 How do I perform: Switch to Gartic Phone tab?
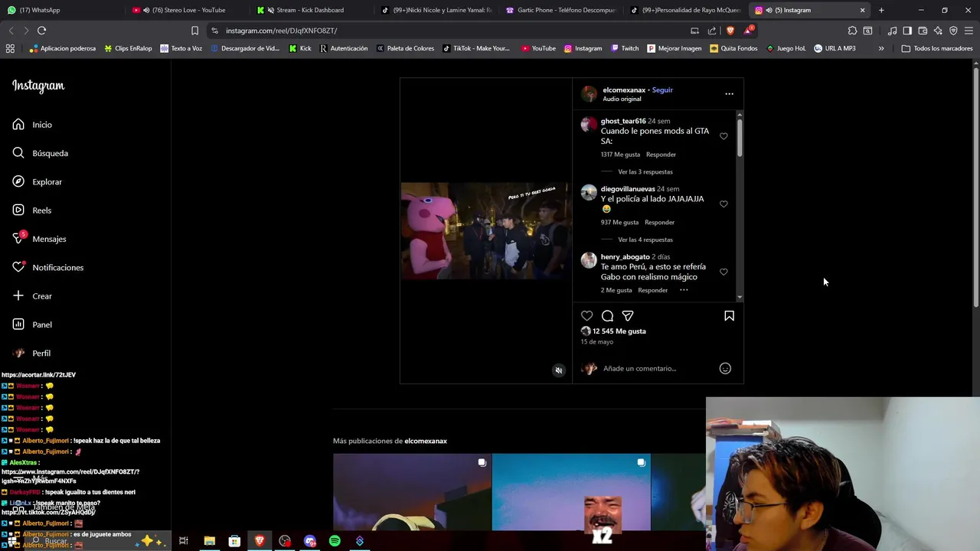(x=561, y=10)
